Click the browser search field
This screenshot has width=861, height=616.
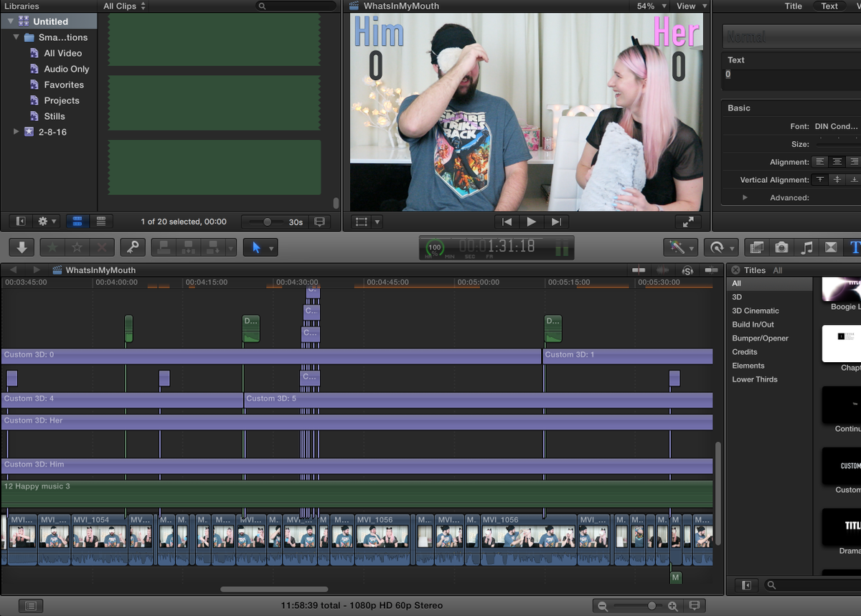[296, 6]
